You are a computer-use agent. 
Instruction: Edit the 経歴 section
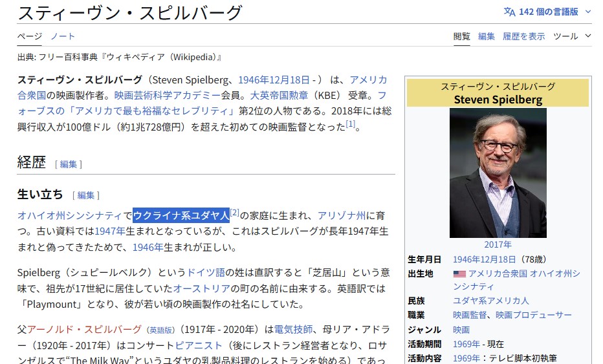[69, 164]
